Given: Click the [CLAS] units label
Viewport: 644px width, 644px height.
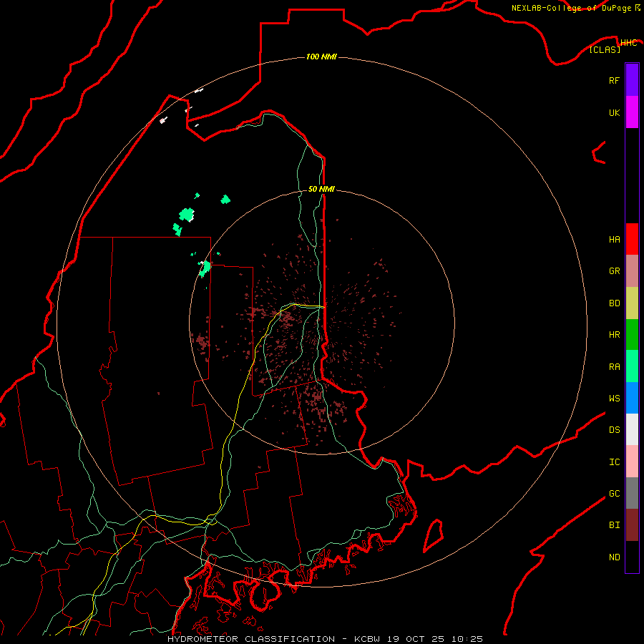Looking at the screenshot, I should pos(605,50).
